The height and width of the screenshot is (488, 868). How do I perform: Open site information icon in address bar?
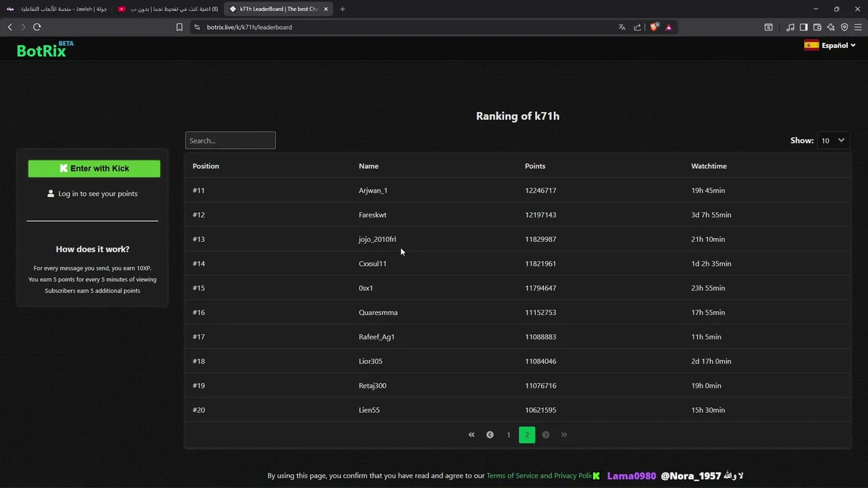click(197, 27)
